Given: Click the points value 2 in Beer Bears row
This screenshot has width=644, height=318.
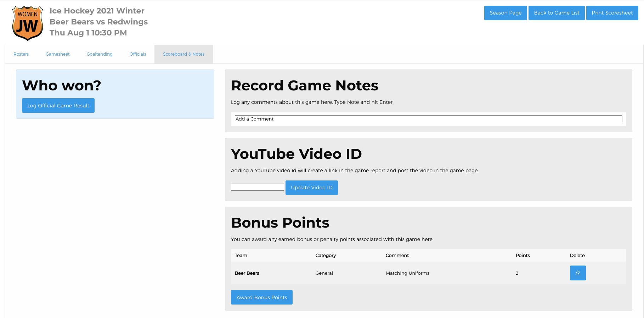Looking at the screenshot, I should point(517,273).
